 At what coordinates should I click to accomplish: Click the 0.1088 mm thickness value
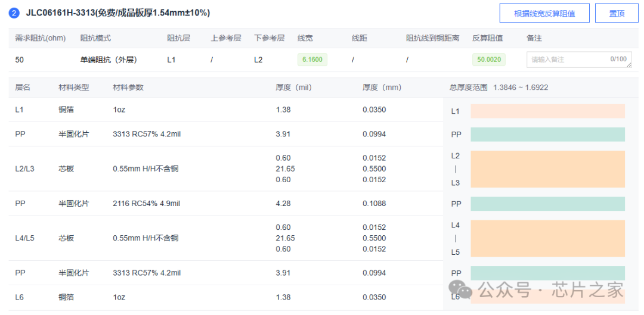[374, 204]
